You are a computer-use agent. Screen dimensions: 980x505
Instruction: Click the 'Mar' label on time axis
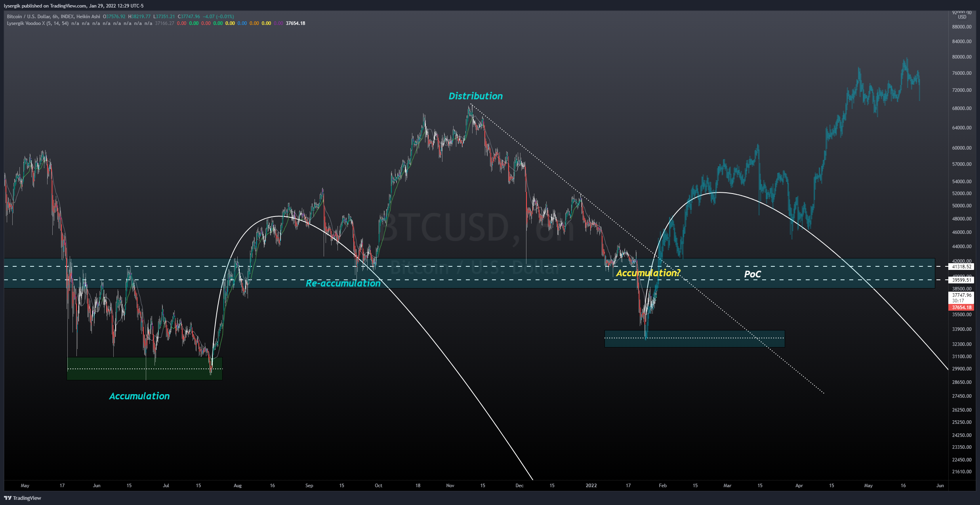click(727, 486)
